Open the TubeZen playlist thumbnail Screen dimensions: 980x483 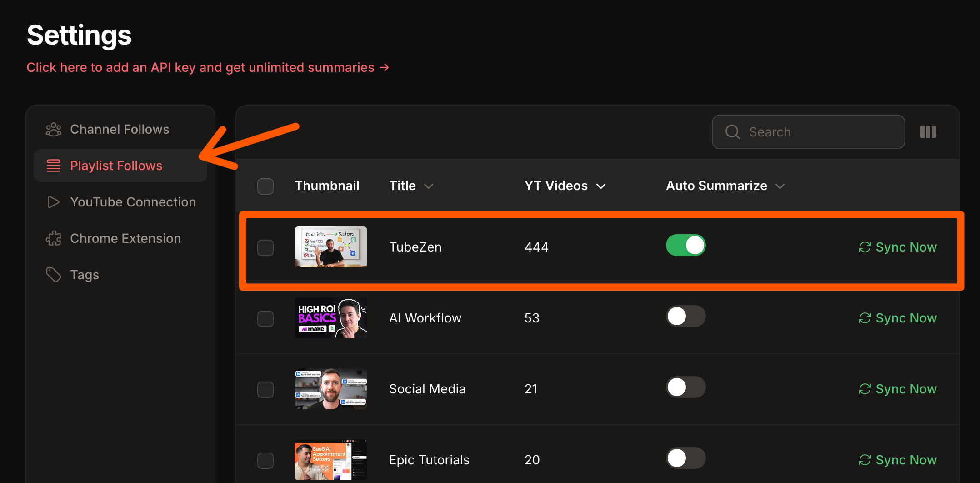331,247
